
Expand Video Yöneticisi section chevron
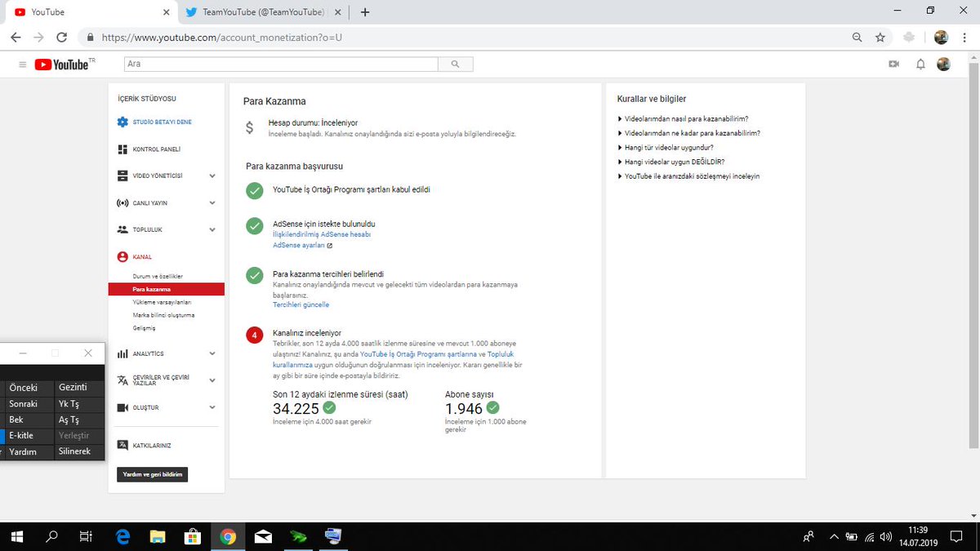click(212, 176)
